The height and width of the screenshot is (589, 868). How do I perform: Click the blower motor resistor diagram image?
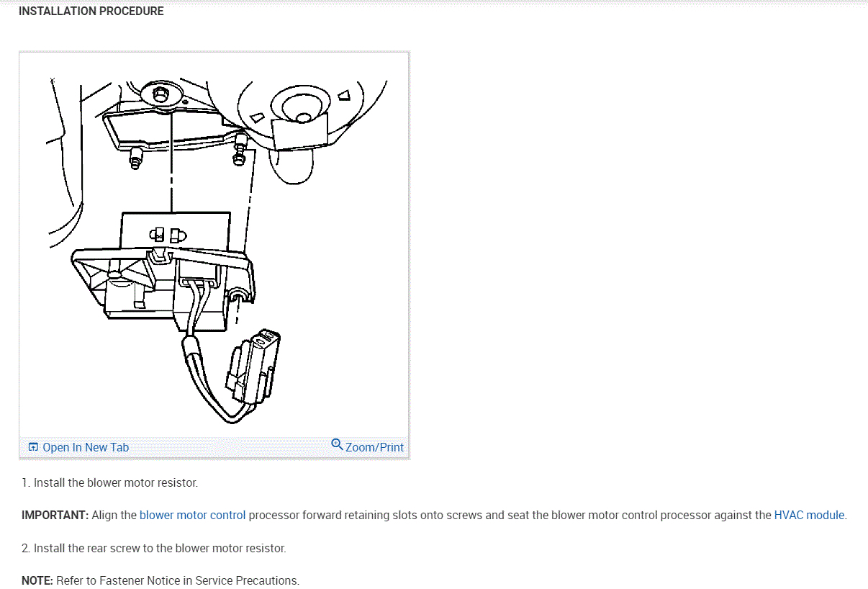[214, 245]
